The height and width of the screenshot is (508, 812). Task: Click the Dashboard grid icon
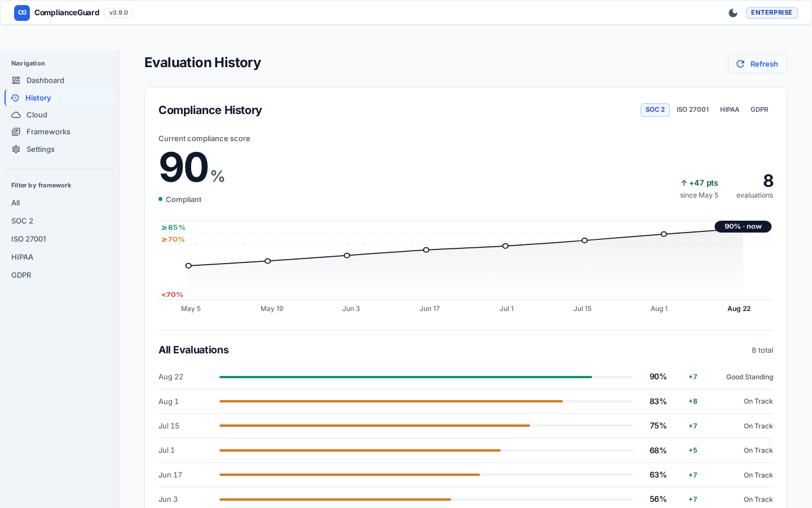point(16,80)
